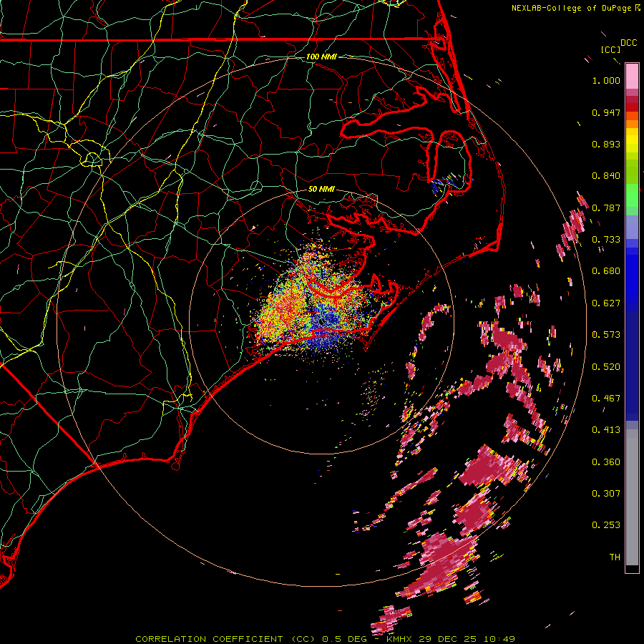Pick the gray segment of the color bar

coord(632,497)
